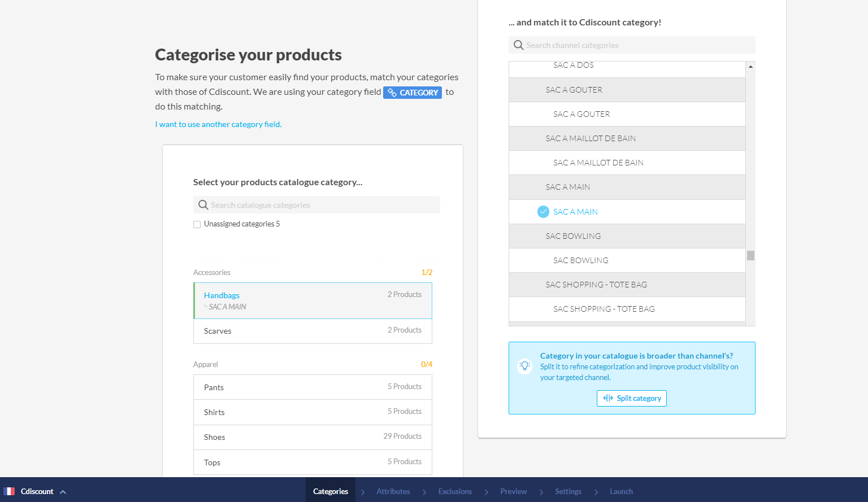Click the magnifier icon in catalogue search
Viewport: 868px width, 502px height.
(203, 205)
